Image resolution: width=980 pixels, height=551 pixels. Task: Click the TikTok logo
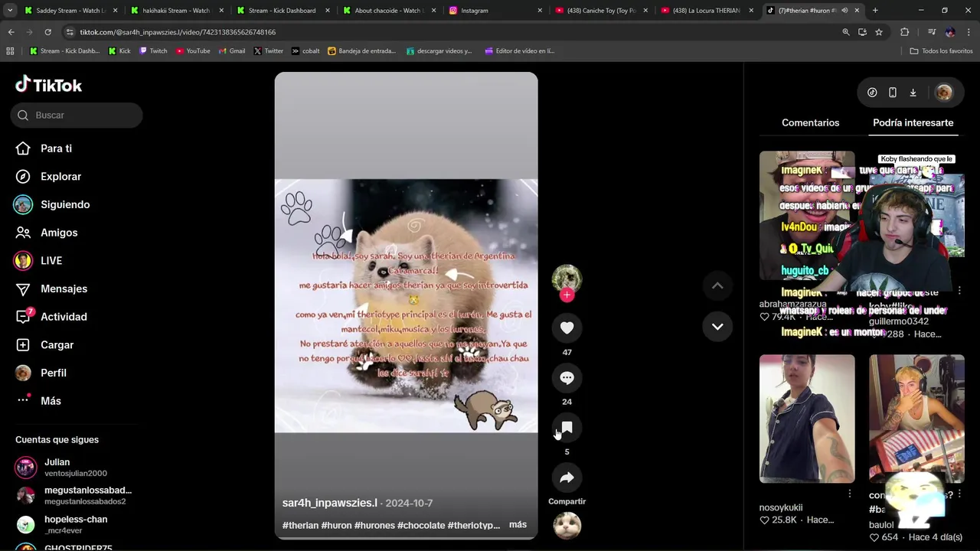tap(48, 84)
